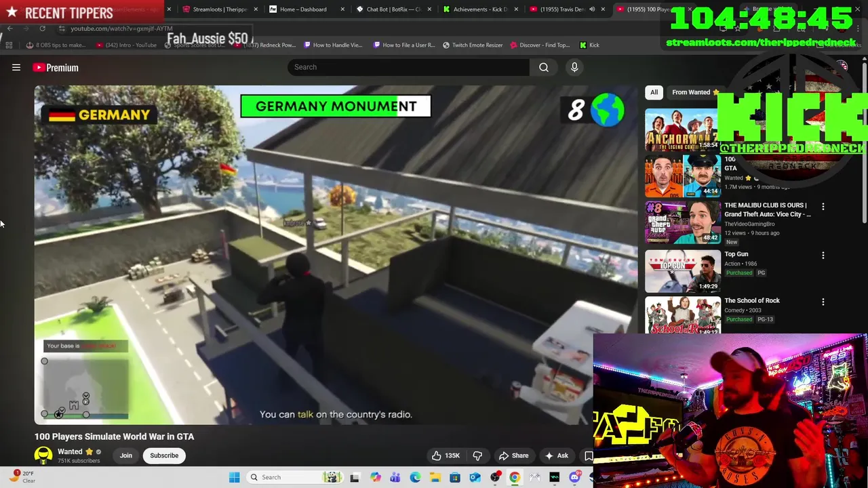
Task: Click the Chrome address bar URL
Action: (122, 28)
